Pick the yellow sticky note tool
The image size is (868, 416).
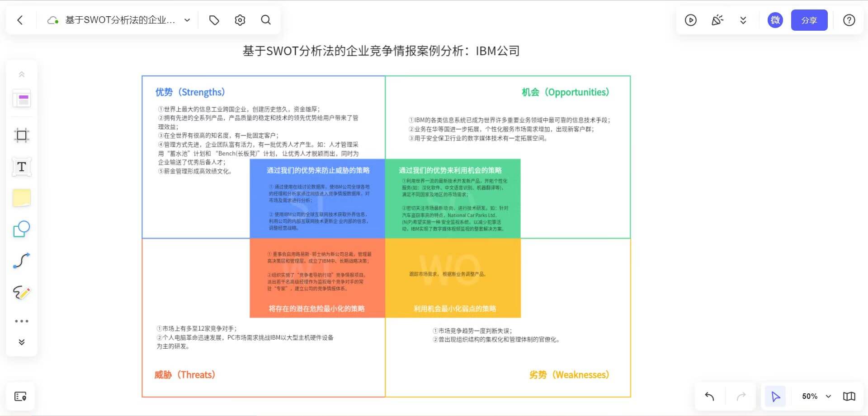tap(22, 197)
